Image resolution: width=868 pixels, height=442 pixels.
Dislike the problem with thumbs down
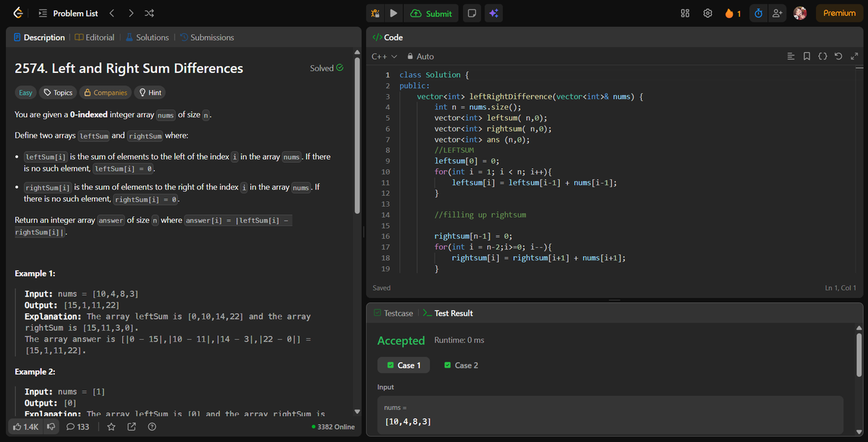[x=51, y=427]
